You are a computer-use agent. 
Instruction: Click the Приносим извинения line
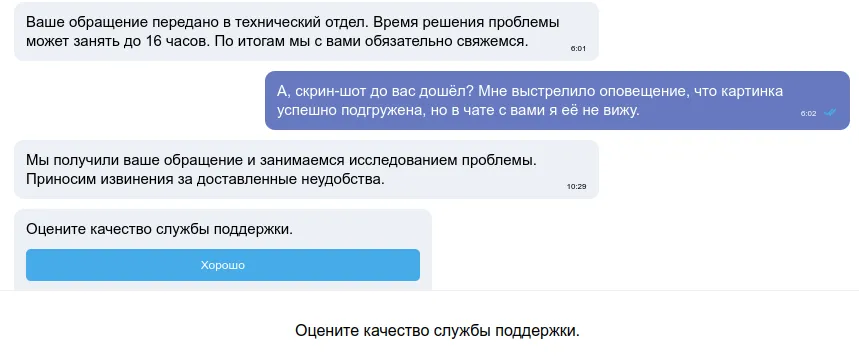coord(205,180)
